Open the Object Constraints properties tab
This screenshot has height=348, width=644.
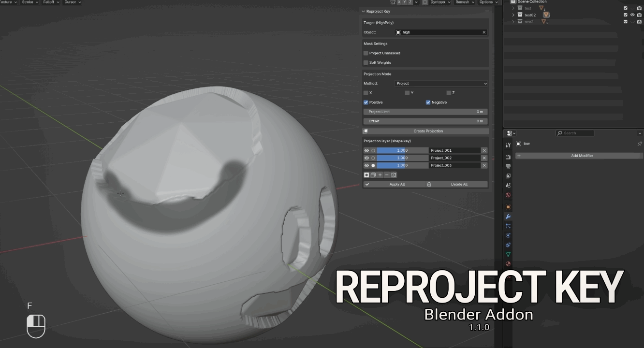pyautogui.click(x=508, y=245)
